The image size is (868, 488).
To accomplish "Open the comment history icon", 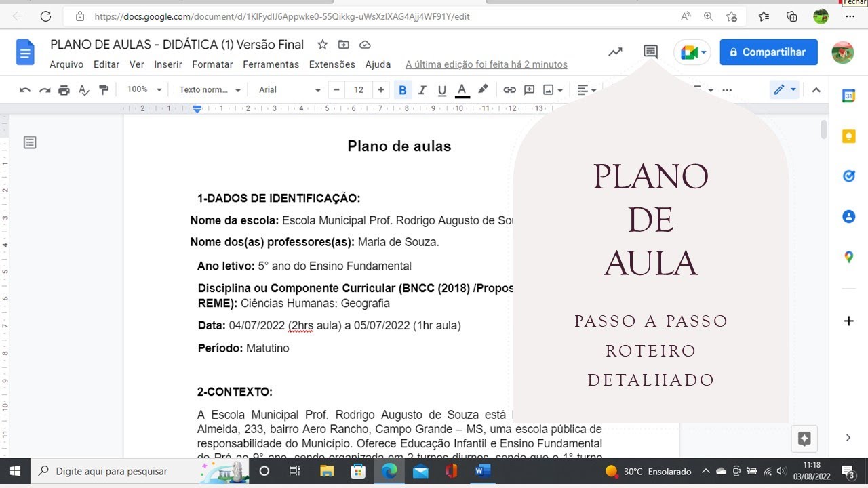I will (650, 52).
